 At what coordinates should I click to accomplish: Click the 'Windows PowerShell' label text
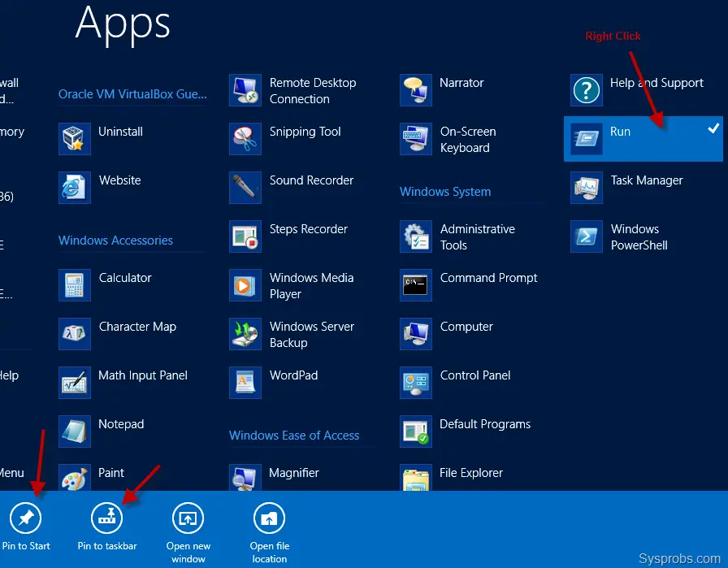(x=639, y=237)
